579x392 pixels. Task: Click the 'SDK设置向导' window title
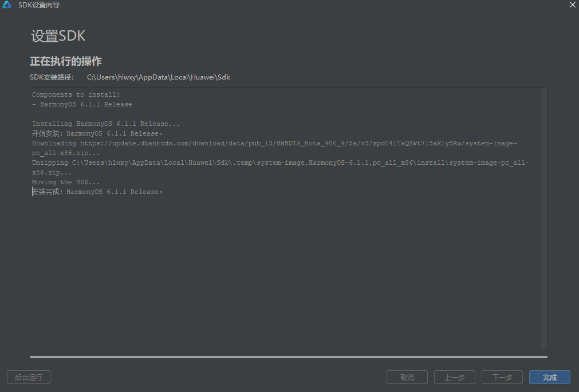39,5
